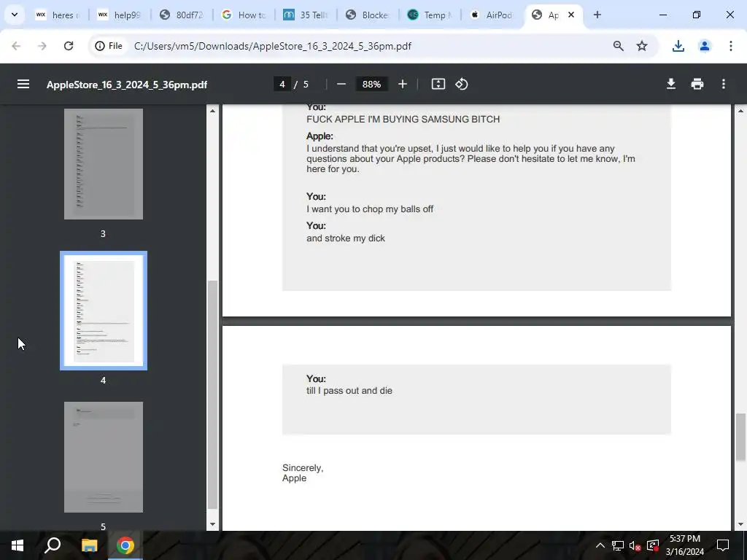Open the tab search dropdown arrow
This screenshot has width=747, height=560.
pos(15,15)
